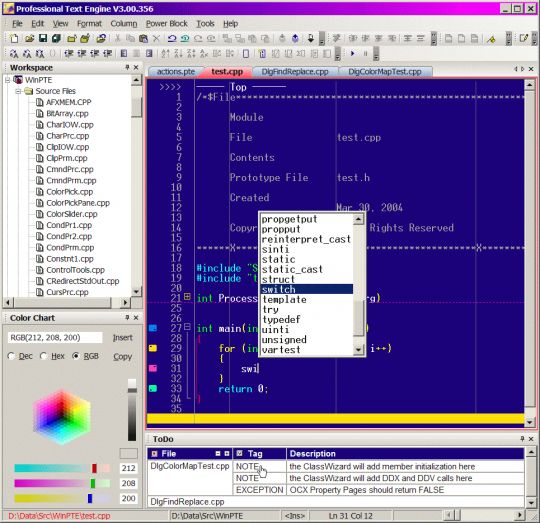Toggle the Tag column checkbox in ToDo header
Viewport: 540px width, 523px height.
point(240,453)
